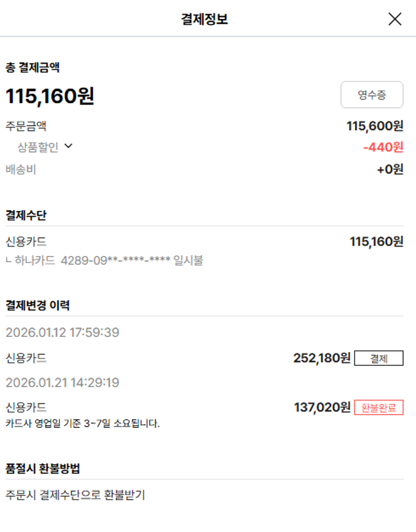
Task: Select the 주문금액 label
Action: 26,126
